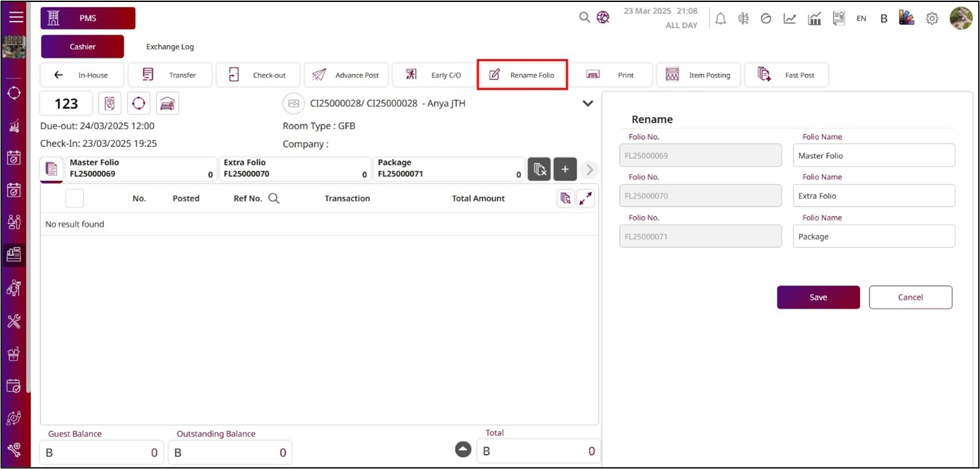The width and height of the screenshot is (980, 469).
Task: Click the color palette theme icon
Action: (906, 18)
